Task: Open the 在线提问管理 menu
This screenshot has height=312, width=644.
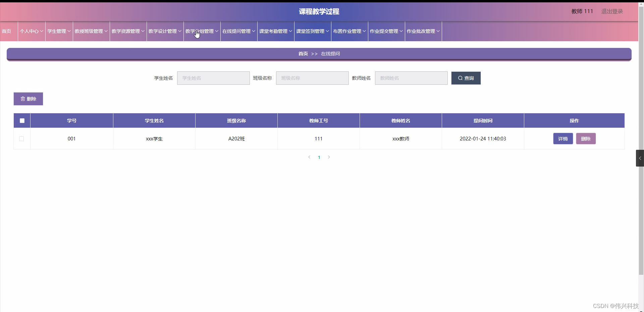Action: tap(238, 31)
